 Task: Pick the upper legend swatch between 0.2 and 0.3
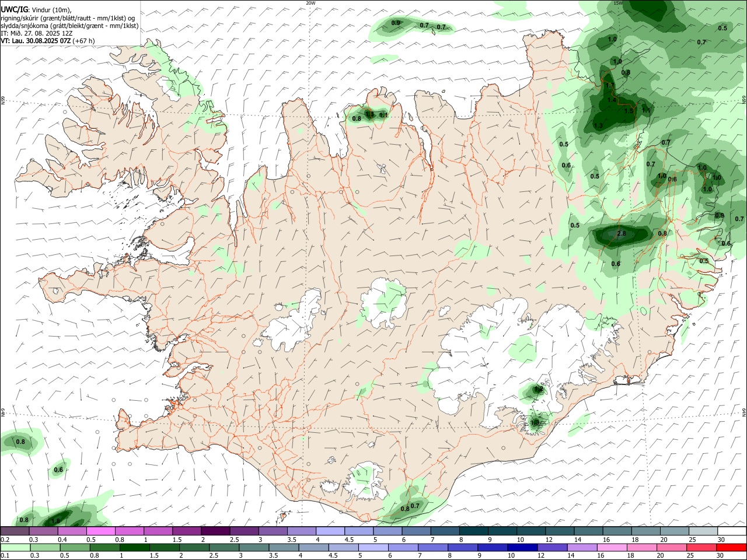click(15, 531)
